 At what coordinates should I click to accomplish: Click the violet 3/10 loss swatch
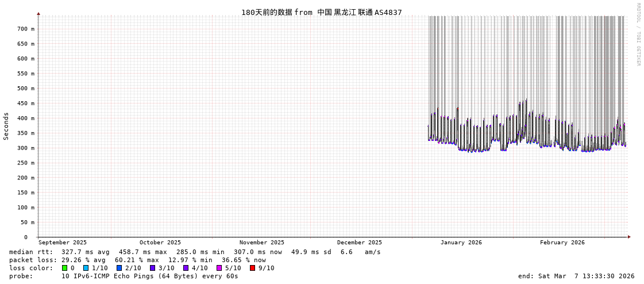pos(152,268)
